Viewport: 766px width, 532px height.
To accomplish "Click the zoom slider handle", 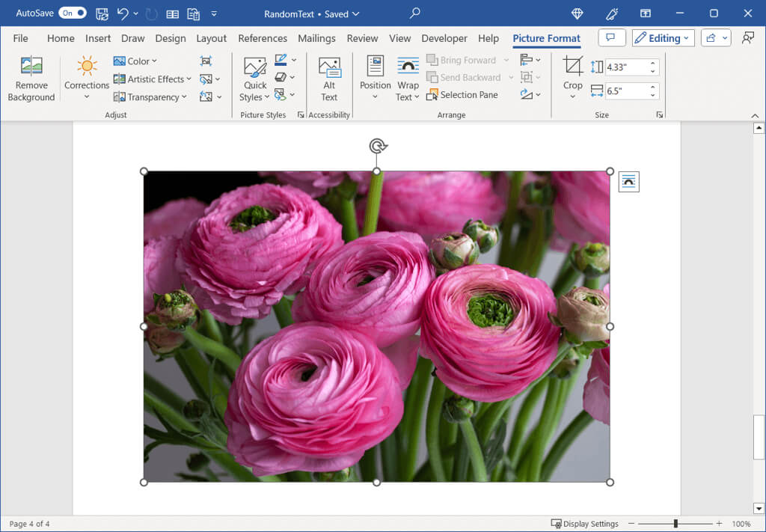I will [x=675, y=524].
